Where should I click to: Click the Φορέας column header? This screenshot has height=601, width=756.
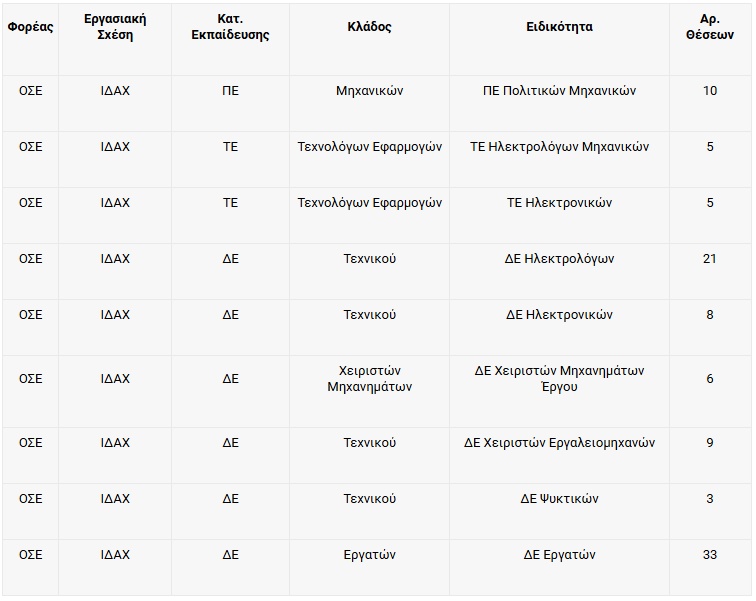30,27
